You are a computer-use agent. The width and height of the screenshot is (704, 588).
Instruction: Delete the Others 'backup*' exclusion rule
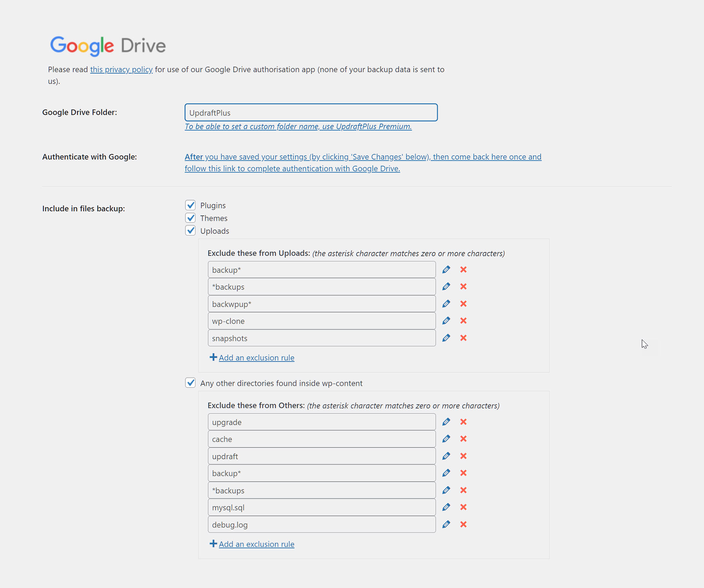(463, 473)
